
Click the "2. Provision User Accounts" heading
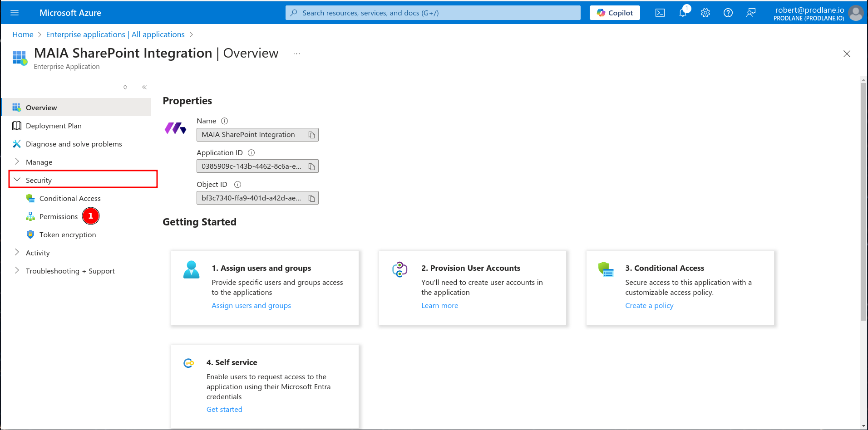coord(471,268)
